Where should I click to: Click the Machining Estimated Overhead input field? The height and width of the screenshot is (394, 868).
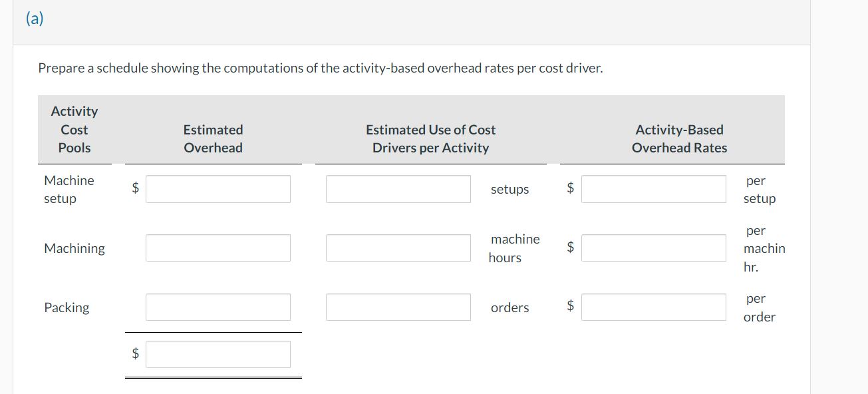217,247
